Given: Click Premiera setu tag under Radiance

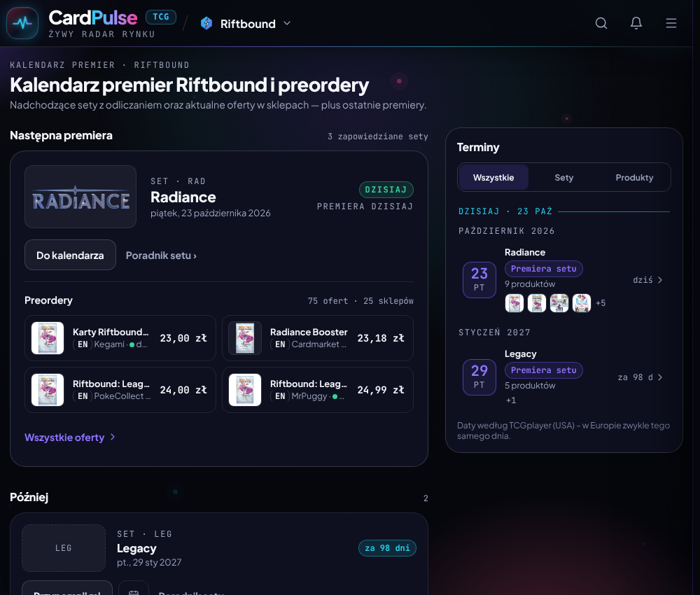Looking at the screenshot, I should click(x=543, y=269).
